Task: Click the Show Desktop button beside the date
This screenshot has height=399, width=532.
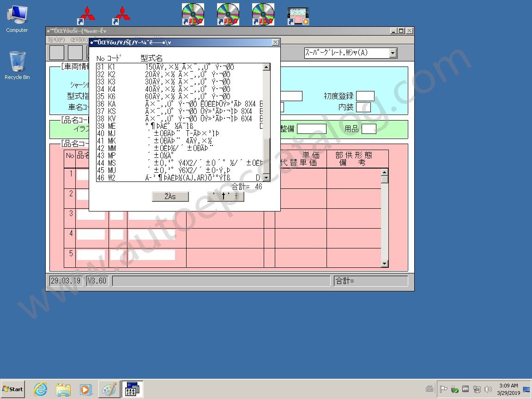Action: (x=526, y=389)
